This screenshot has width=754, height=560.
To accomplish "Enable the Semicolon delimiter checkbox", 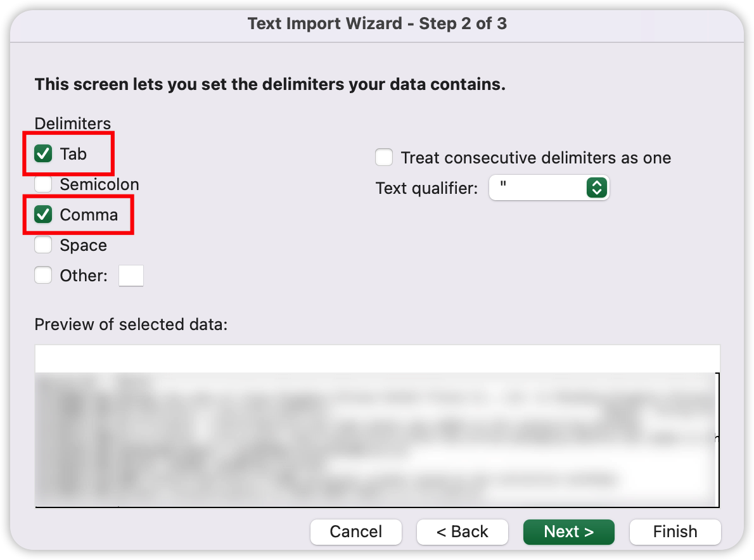I will coord(43,184).
